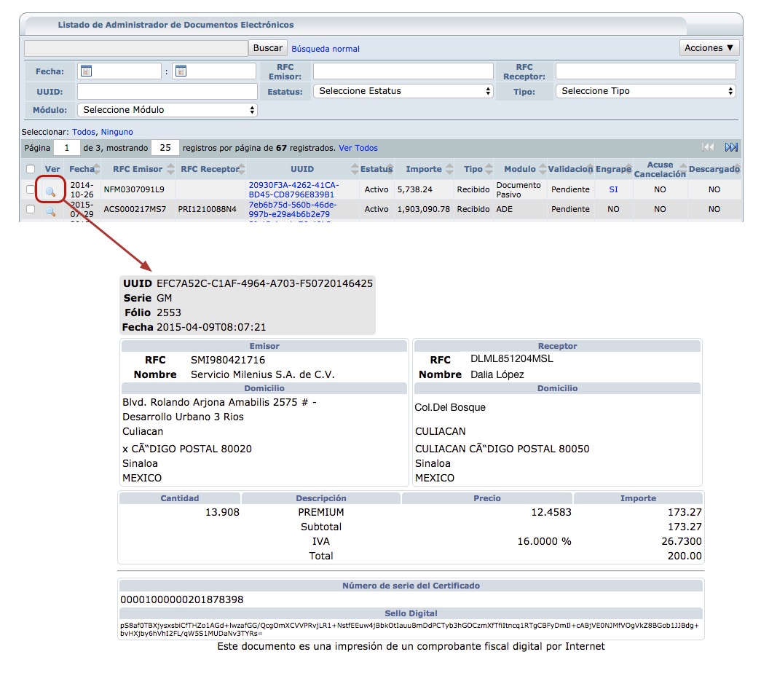
Task: Click certificate number 00001000000201878398
Action: click(181, 599)
